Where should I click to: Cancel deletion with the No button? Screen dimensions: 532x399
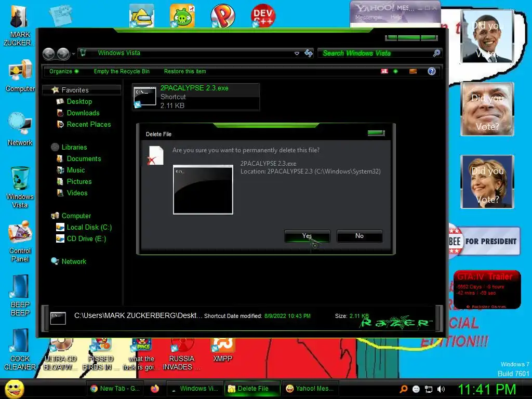(x=360, y=236)
